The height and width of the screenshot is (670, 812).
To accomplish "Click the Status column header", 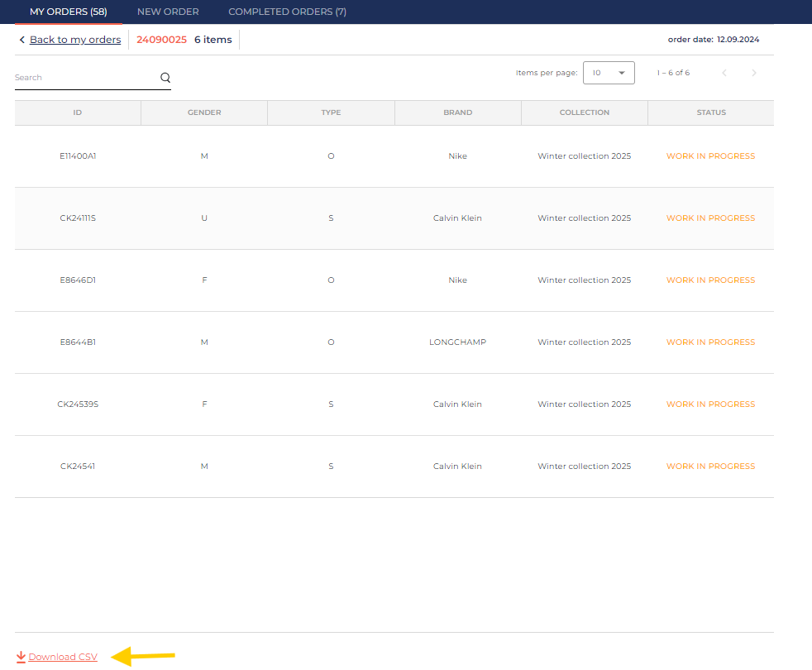I will coord(710,112).
